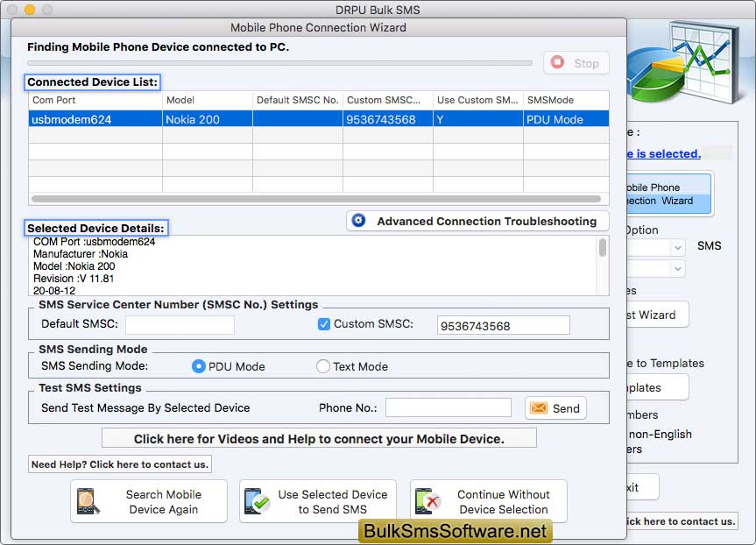Click the device list horizontal scrollbar
756x545 pixels.
pos(316,199)
